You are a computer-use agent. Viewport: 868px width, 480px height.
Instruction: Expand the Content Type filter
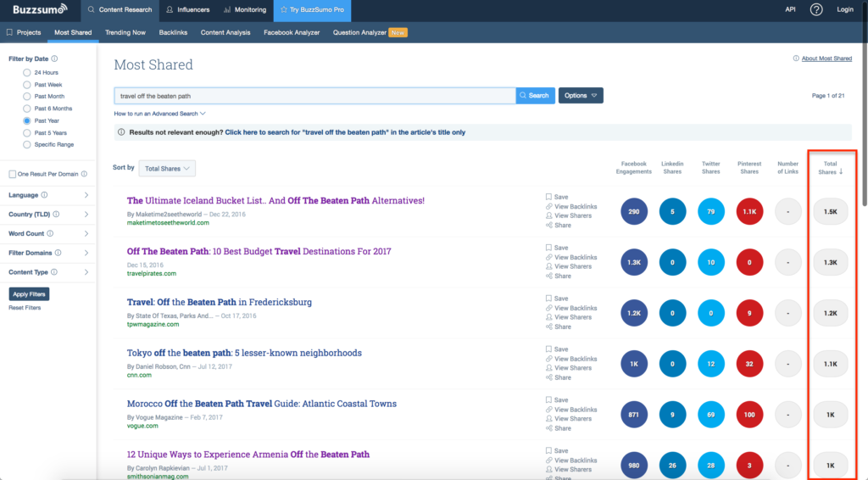[86, 272]
